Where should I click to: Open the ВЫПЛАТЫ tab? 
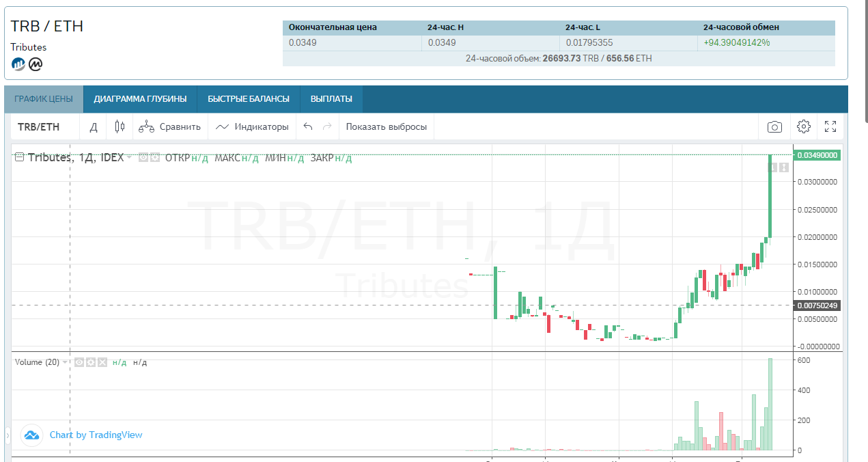click(x=331, y=99)
